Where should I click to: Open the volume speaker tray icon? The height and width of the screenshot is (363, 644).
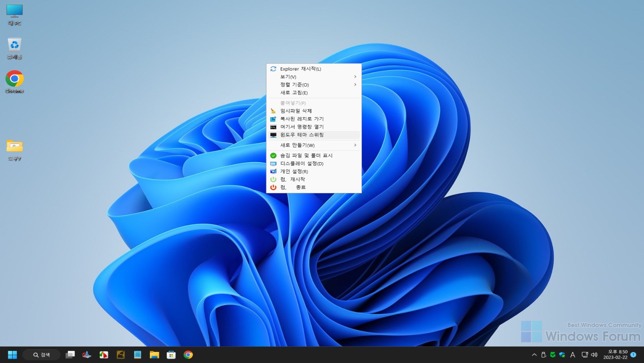594,355
